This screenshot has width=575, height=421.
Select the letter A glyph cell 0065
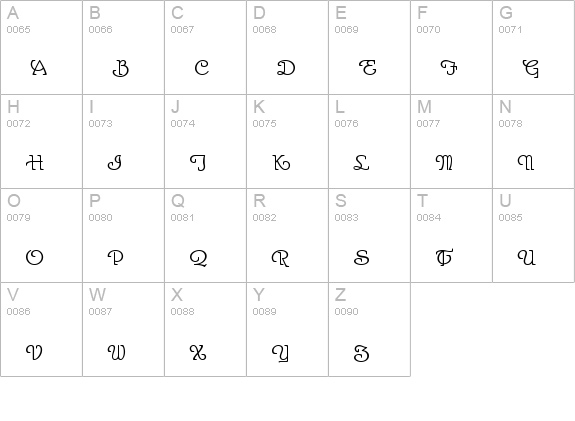(x=41, y=47)
